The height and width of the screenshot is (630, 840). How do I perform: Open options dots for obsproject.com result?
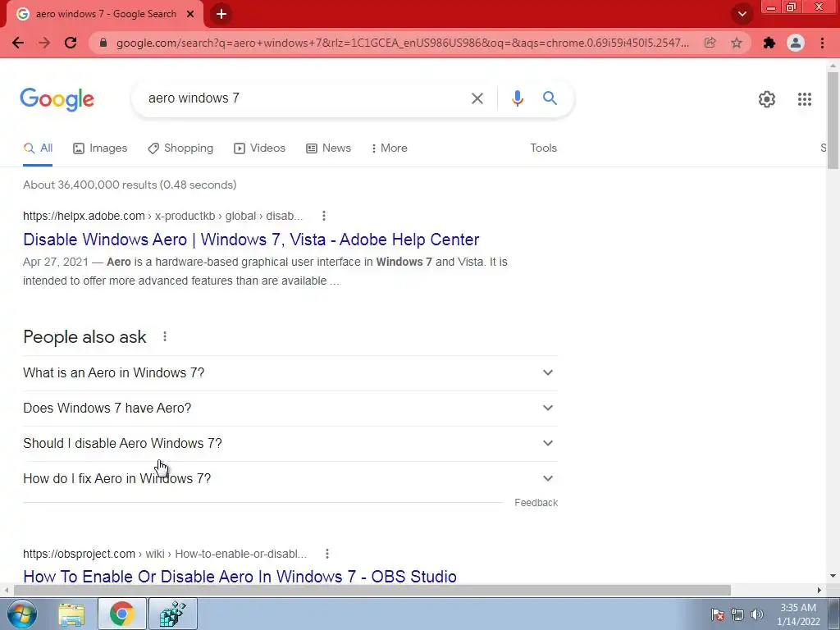tap(326, 554)
